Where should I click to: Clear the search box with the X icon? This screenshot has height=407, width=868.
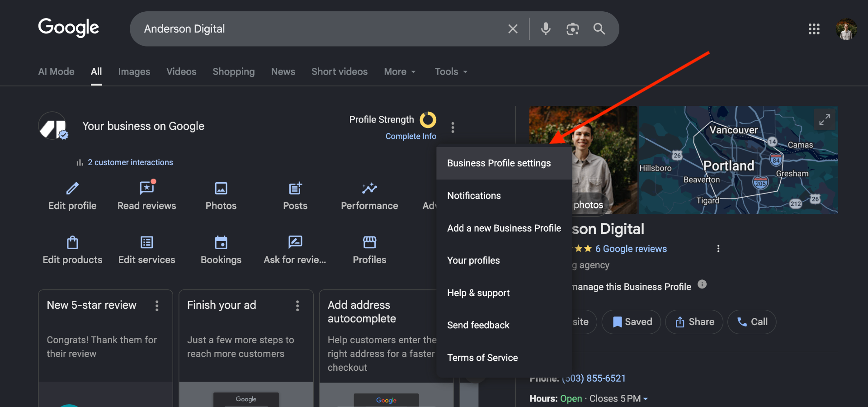click(513, 29)
